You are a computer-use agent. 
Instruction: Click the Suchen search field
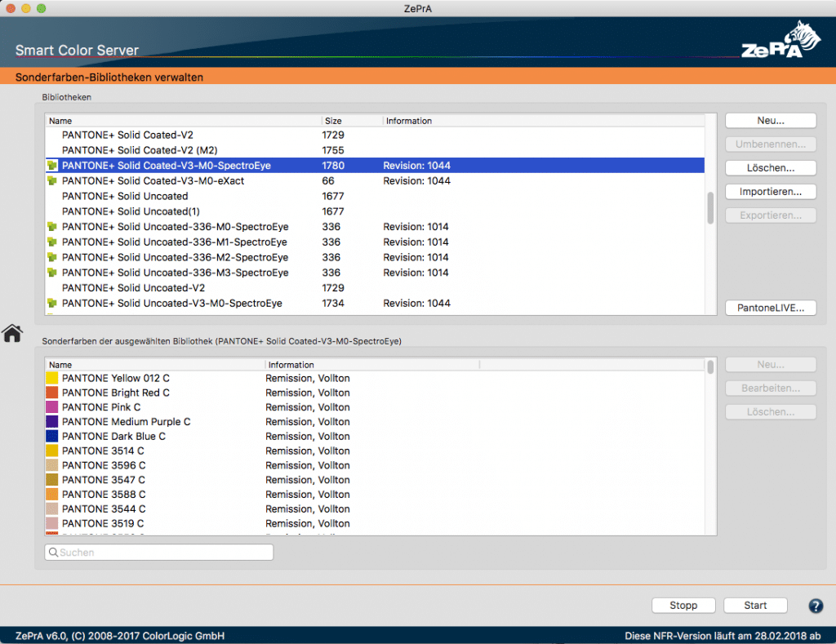[x=163, y=553]
